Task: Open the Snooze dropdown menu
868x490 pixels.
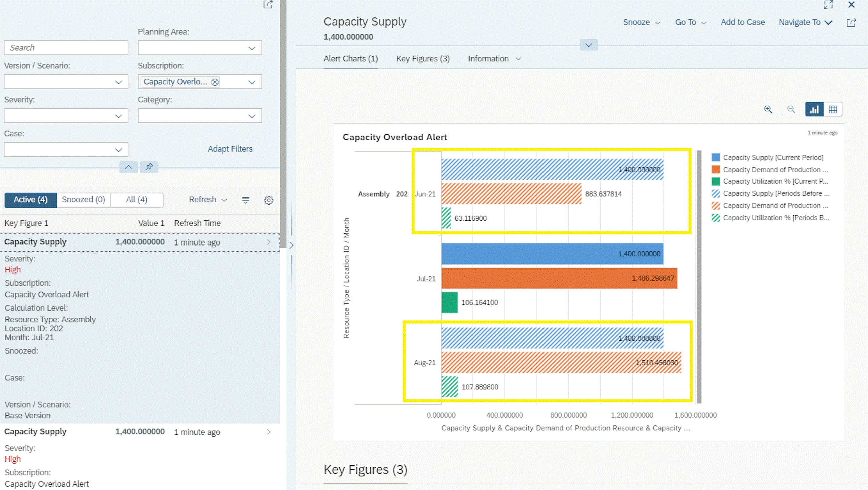Action: point(641,23)
